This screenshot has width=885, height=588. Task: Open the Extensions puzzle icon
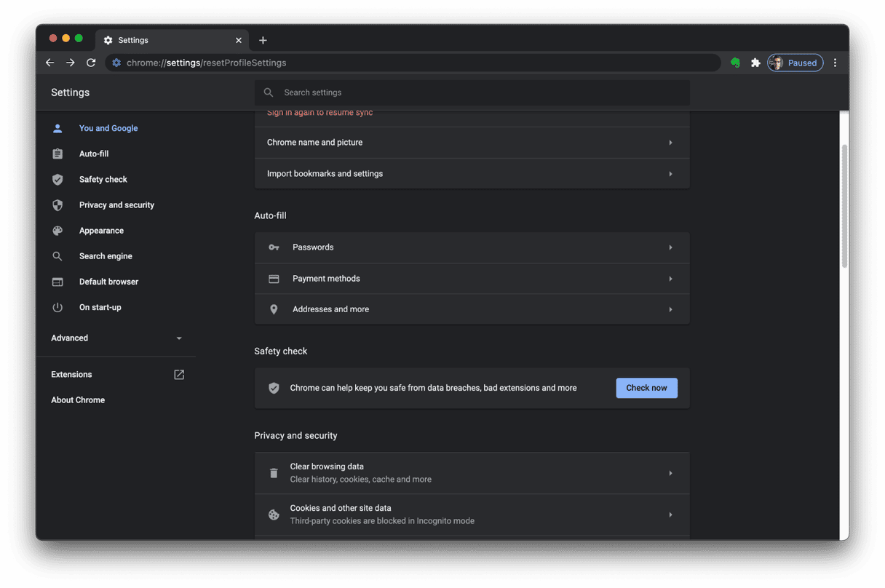click(755, 63)
